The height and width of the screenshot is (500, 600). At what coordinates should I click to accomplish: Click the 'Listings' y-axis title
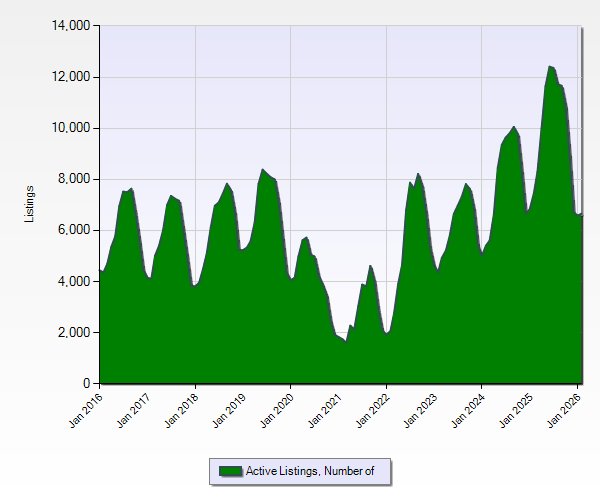point(31,204)
